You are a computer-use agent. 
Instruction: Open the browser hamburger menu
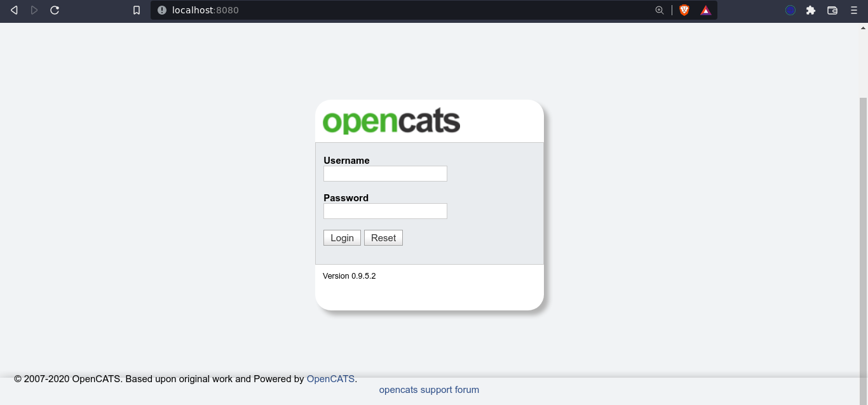click(854, 10)
